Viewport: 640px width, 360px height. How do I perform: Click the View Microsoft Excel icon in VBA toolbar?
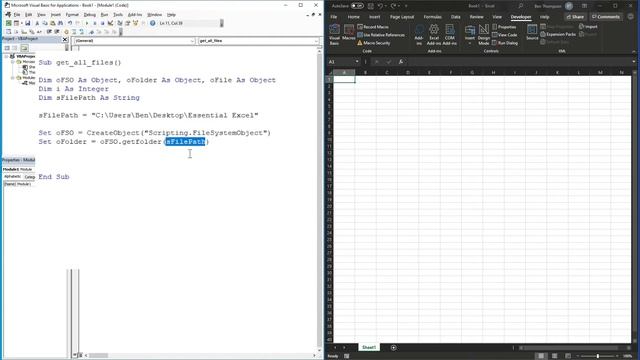click(x=8, y=23)
